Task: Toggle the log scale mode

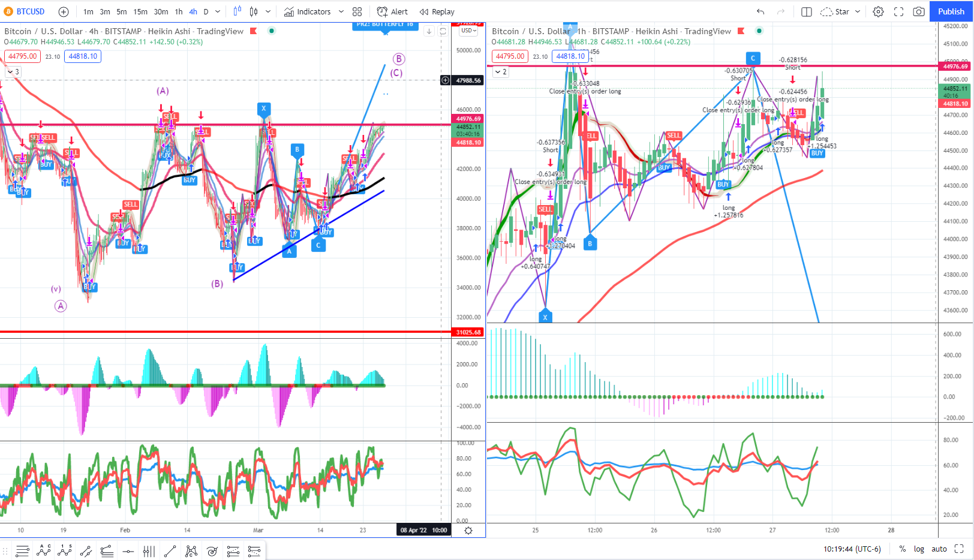Action: [919, 549]
